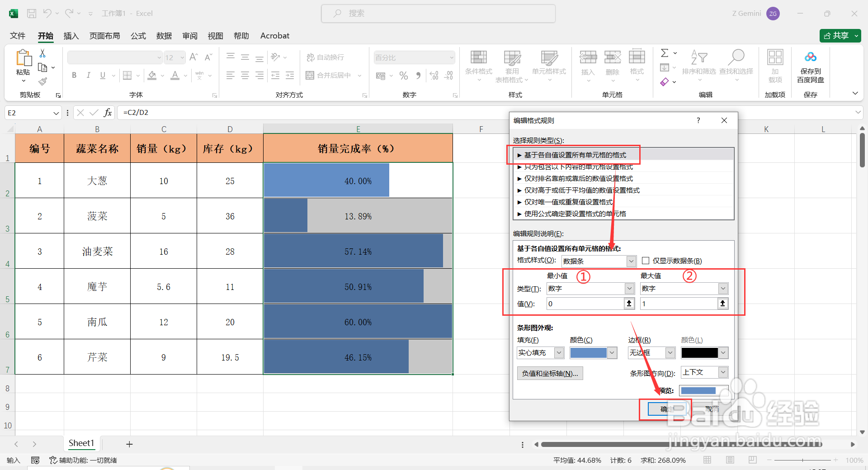This screenshot has width=868, height=470.
Task: Open 填充 solid fill dropdown
Action: pos(541,353)
